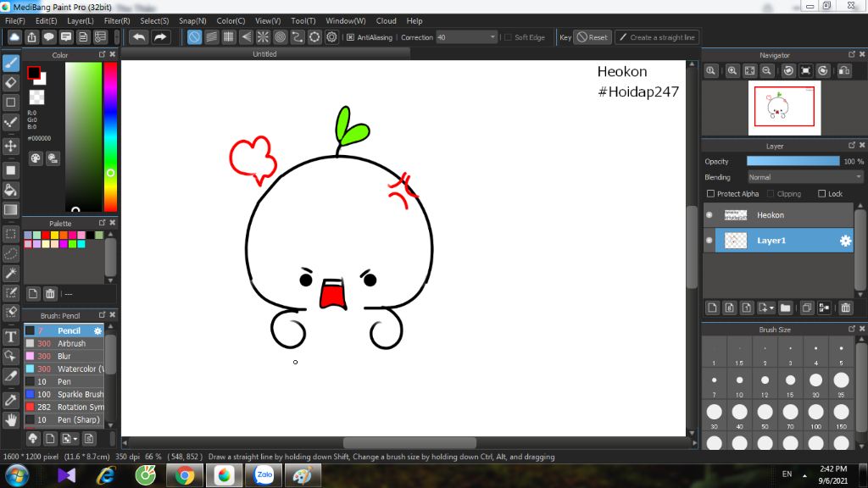Select the Airbrush brush
The image size is (868, 488).
[64, 344]
